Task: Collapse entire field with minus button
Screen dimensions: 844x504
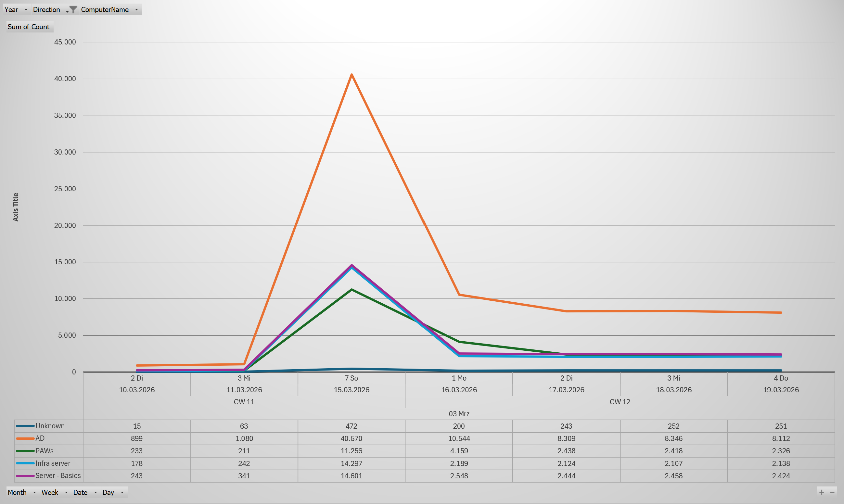Action: coord(832,492)
